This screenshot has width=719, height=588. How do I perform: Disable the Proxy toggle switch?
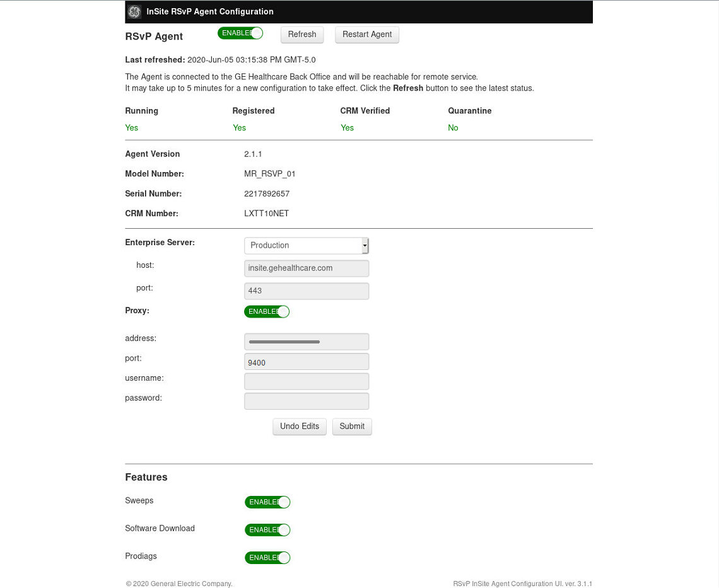point(267,311)
